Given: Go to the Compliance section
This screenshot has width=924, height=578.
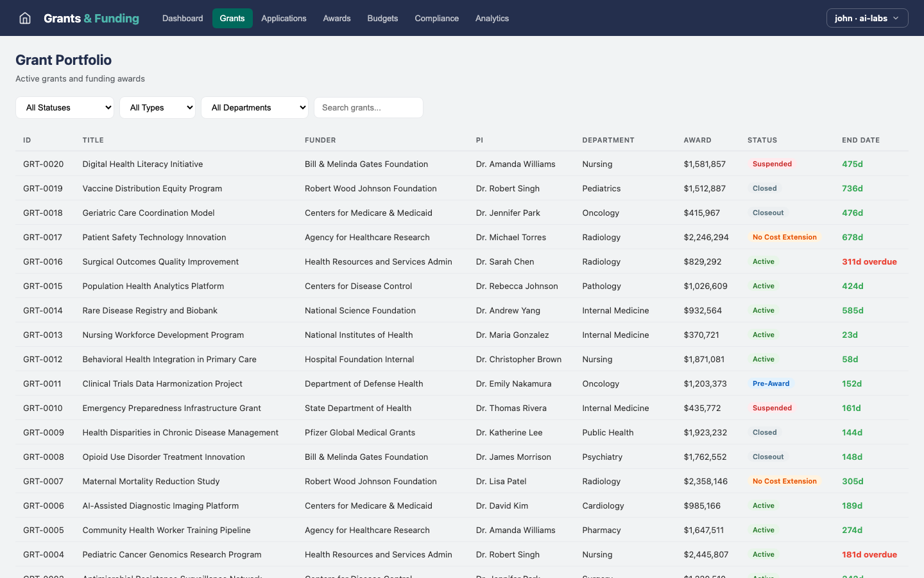Looking at the screenshot, I should 436,18.
